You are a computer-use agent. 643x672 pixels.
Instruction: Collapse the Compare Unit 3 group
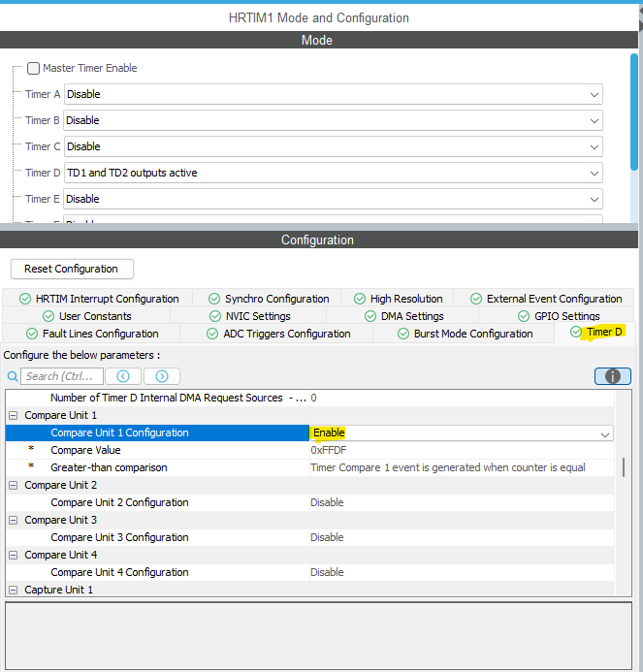[14, 520]
